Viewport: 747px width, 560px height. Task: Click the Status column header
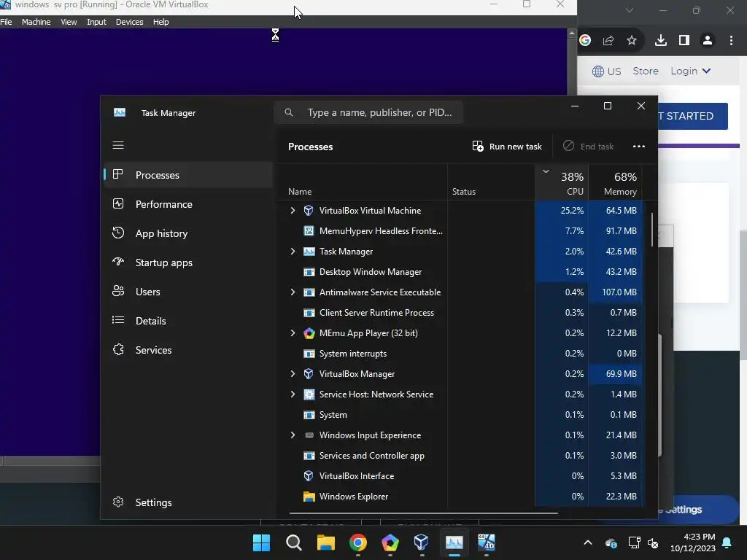pos(491,183)
